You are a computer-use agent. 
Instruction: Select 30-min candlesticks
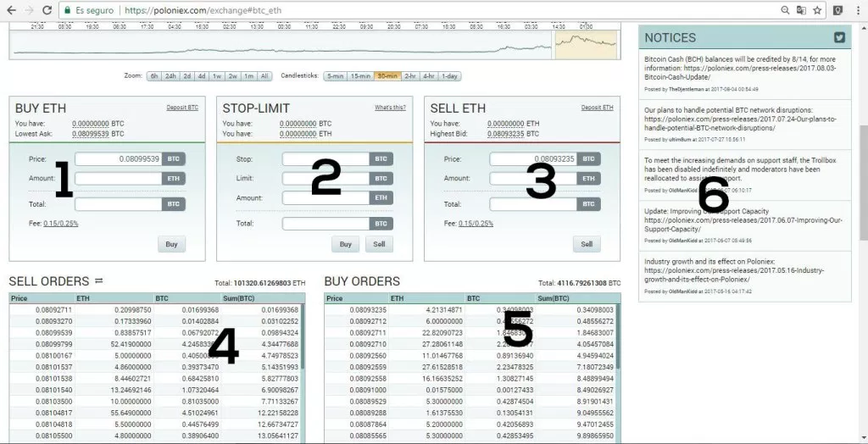387,76
